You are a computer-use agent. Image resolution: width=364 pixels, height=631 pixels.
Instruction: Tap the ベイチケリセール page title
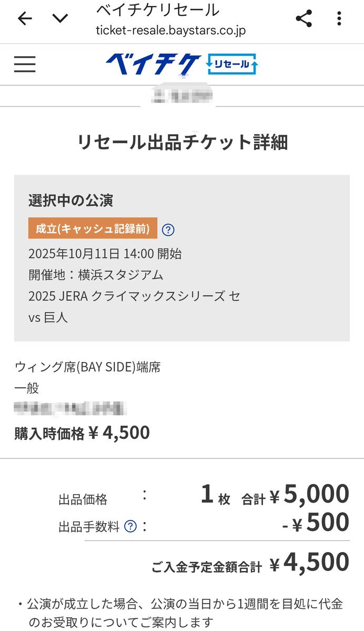tap(158, 10)
